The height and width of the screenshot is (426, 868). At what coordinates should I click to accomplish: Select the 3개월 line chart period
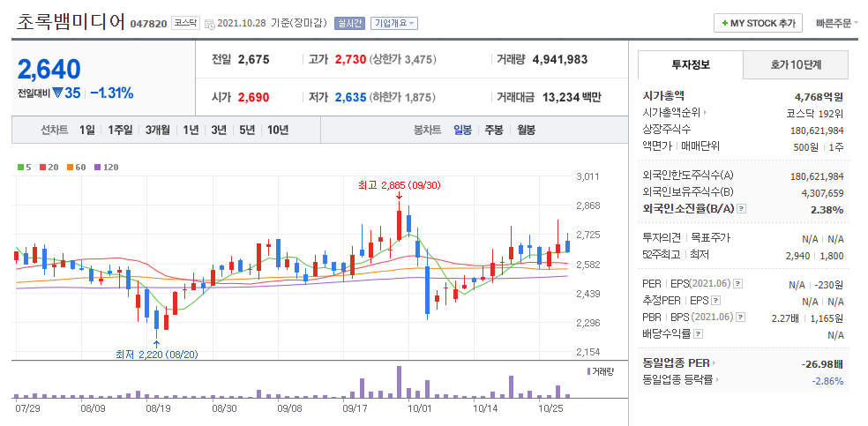(x=158, y=130)
